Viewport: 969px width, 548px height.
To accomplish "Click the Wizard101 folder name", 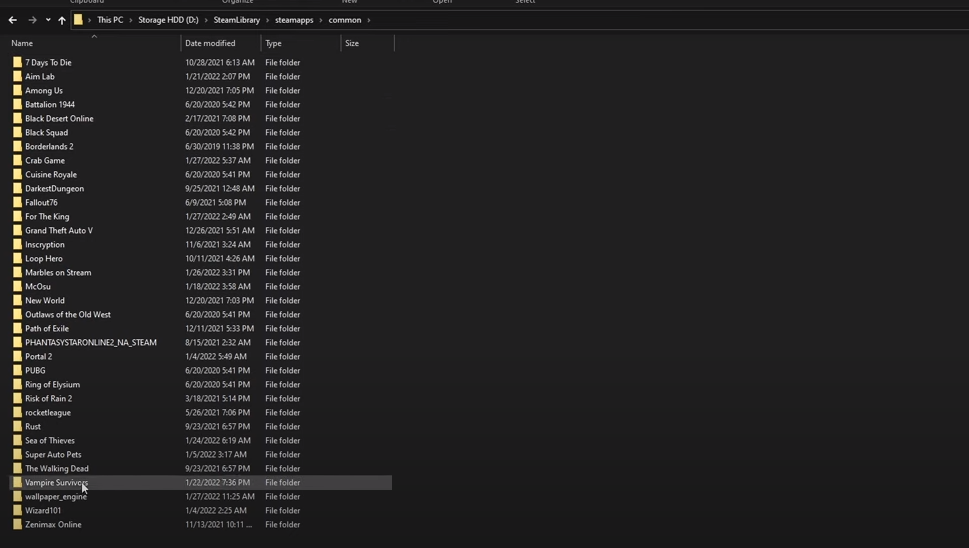I will (43, 510).
